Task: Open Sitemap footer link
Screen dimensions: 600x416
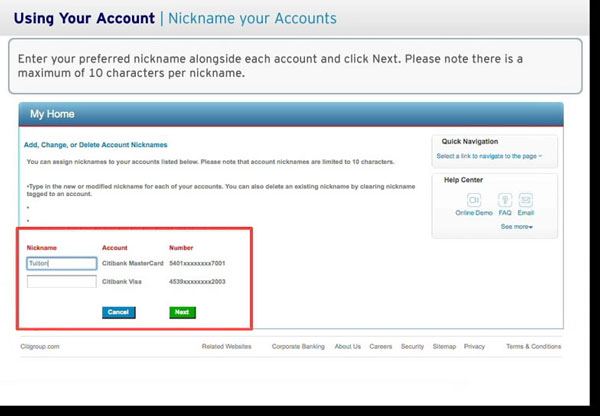Action: coord(444,346)
